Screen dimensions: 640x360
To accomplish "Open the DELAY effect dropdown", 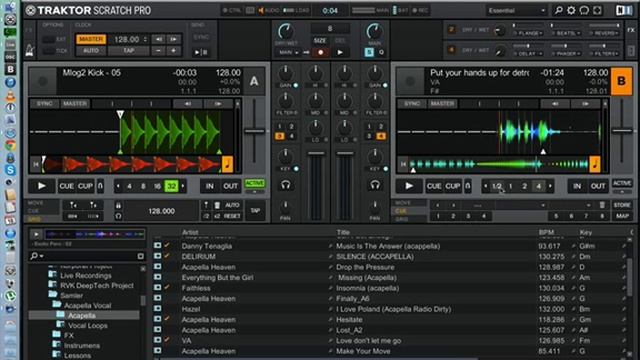I will (528, 53).
